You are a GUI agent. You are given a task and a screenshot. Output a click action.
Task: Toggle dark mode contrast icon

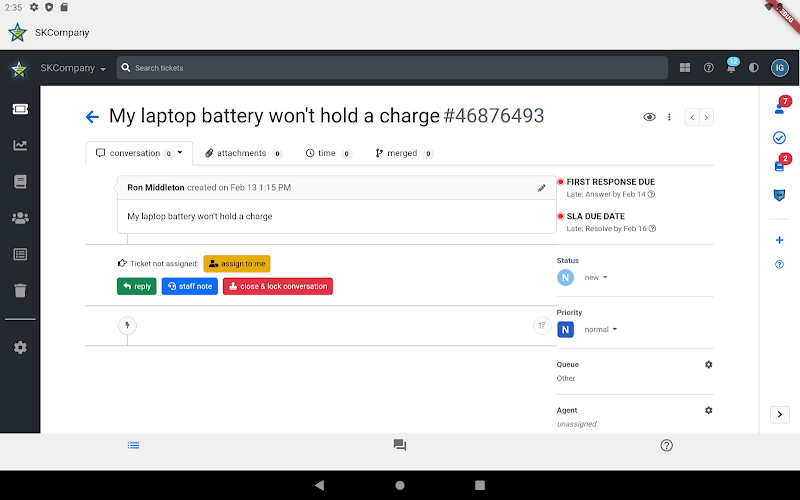click(x=754, y=67)
